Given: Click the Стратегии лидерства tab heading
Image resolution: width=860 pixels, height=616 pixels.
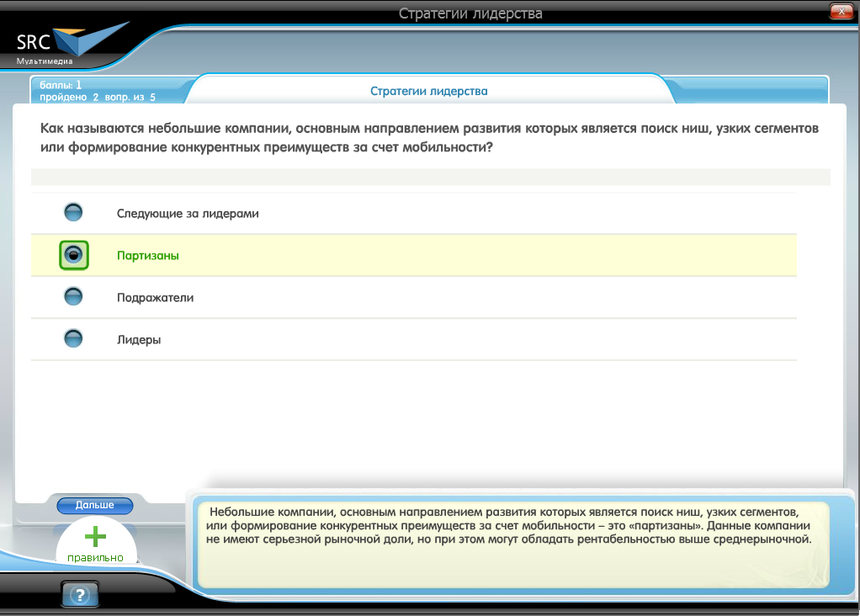Looking at the screenshot, I should (x=429, y=91).
